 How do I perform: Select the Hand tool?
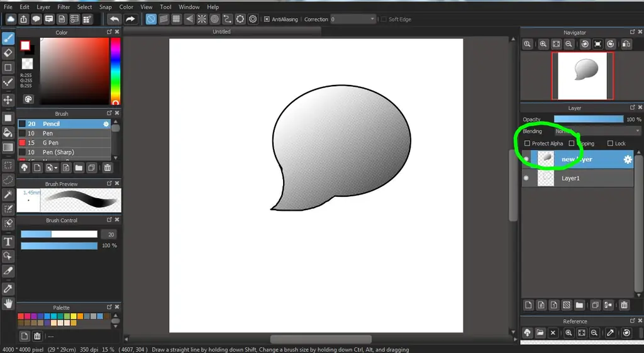(x=8, y=304)
